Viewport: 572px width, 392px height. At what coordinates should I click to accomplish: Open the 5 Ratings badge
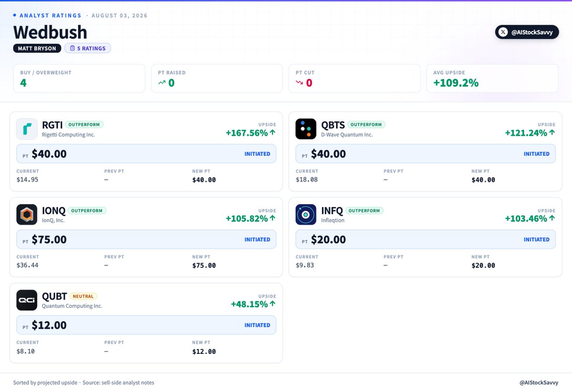88,48
